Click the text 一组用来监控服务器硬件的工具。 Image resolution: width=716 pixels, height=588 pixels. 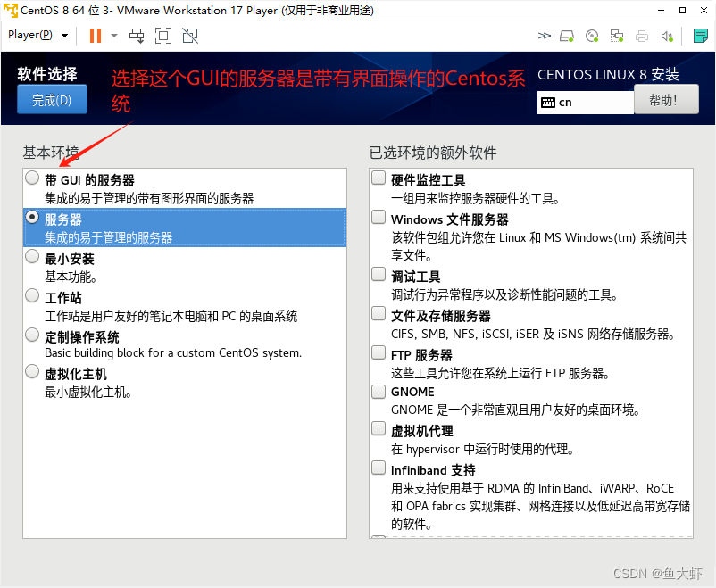(x=475, y=198)
